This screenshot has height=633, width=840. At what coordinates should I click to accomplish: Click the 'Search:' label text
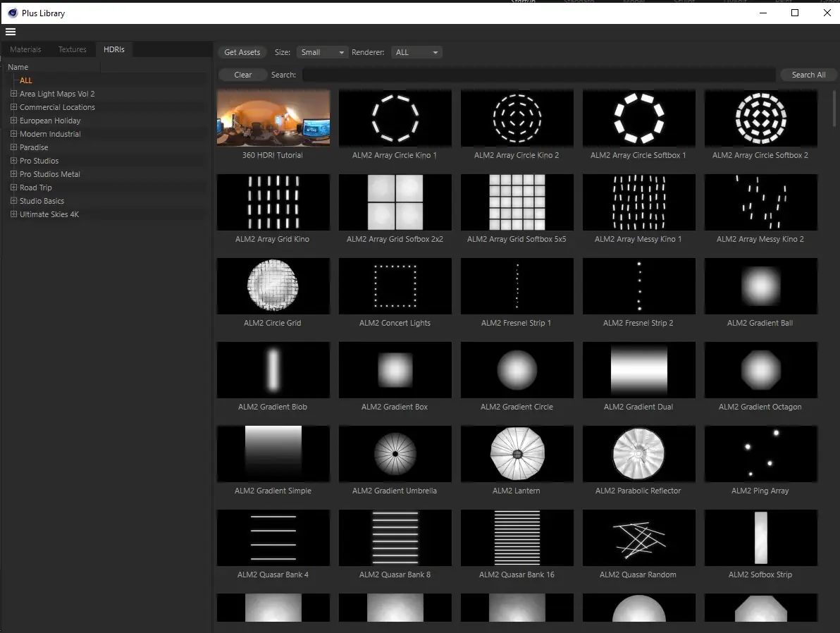[283, 75]
